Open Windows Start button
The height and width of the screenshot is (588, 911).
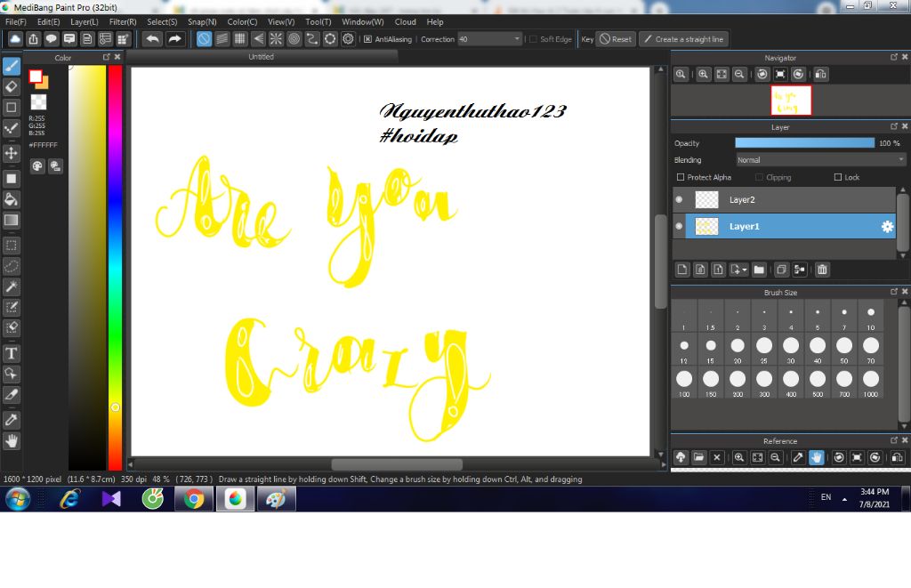coord(18,499)
